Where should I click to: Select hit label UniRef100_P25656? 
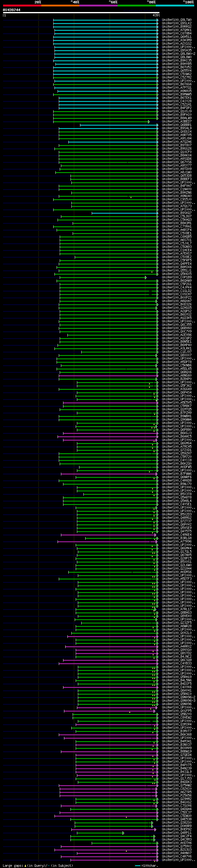pos(176,795)
